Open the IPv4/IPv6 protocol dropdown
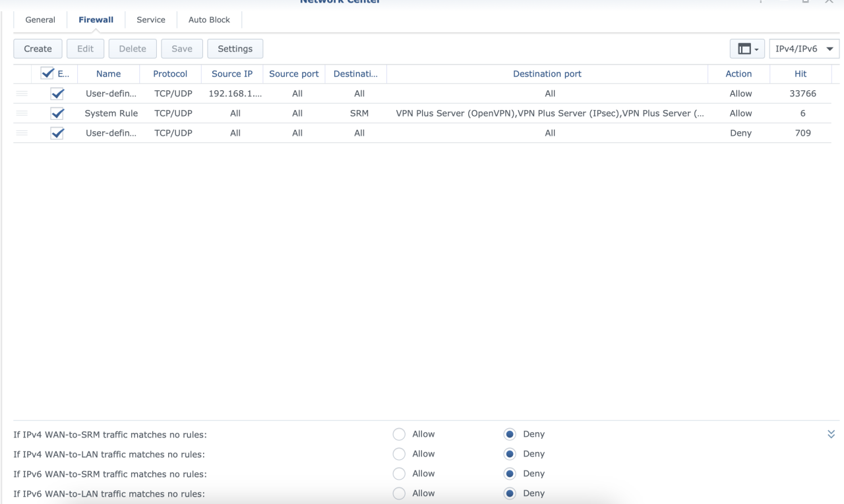Screen dimensions: 844x504 804,48
